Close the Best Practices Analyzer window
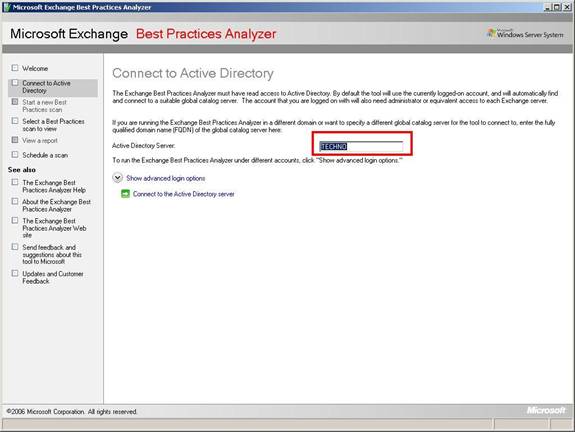The image size is (575, 432). [567, 7]
